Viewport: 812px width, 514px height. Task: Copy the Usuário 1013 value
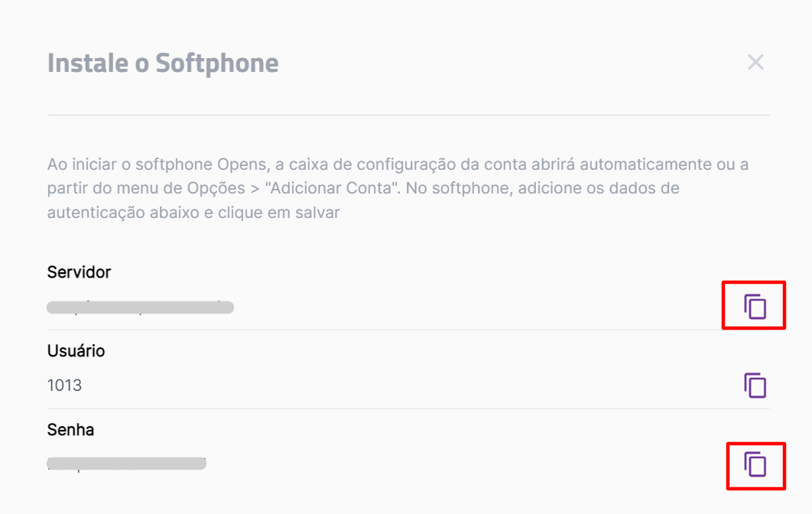(755, 385)
